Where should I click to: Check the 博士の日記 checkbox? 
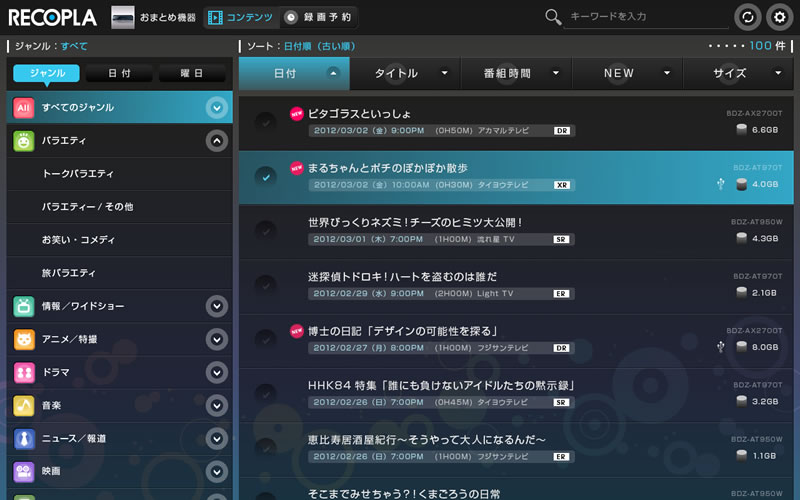266,340
